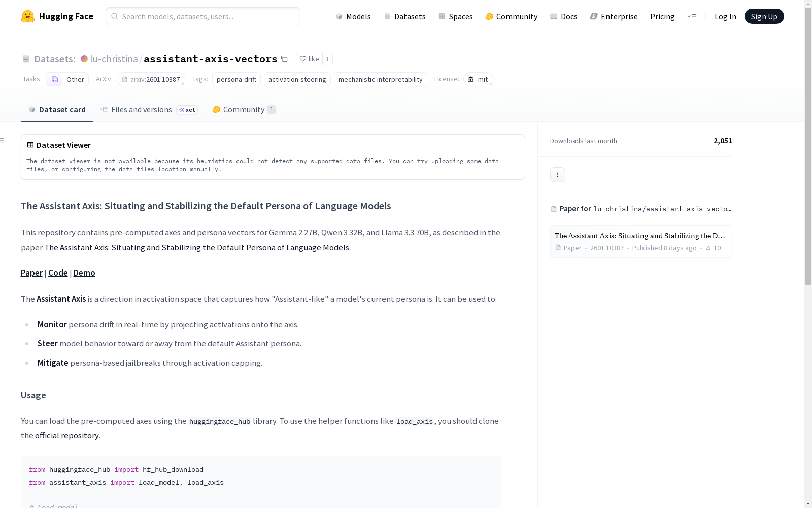The height and width of the screenshot is (508, 812).
Task: Focus the search models, datasets, users field
Action: pos(203,16)
